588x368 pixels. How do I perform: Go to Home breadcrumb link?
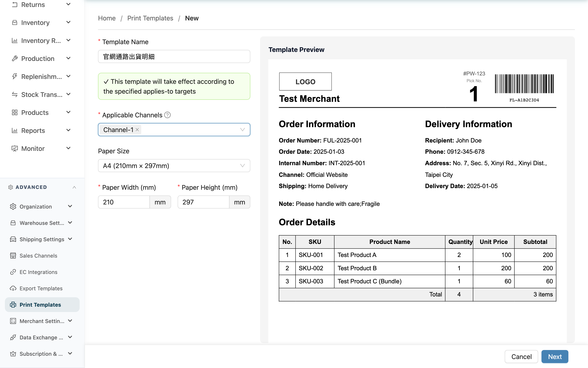pos(107,18)
